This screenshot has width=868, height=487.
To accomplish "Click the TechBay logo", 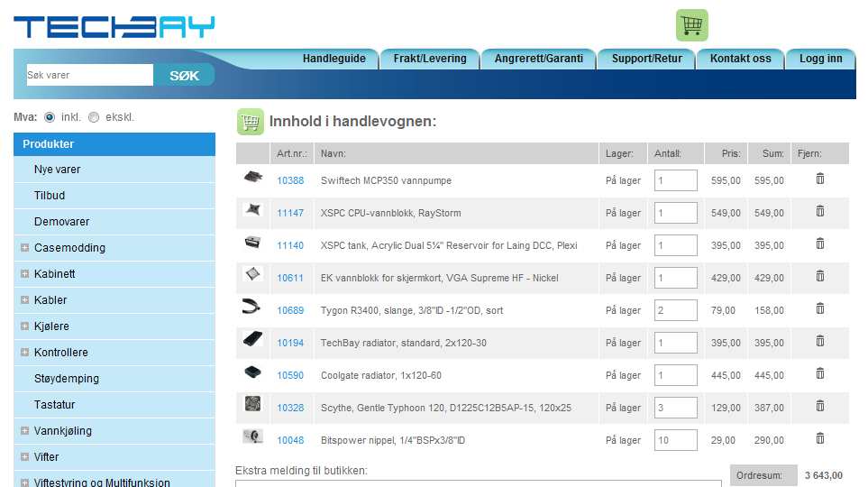I will click(x=114, y=26).
